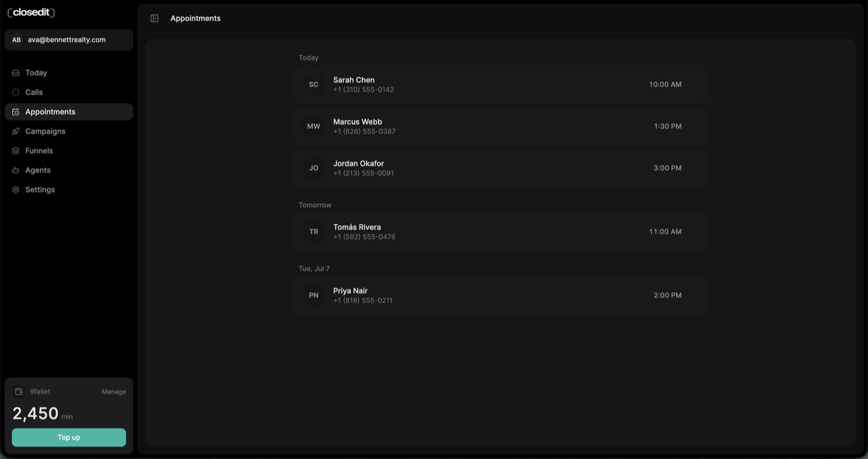Click the Campaigns rocket icon

click(16, 131)
